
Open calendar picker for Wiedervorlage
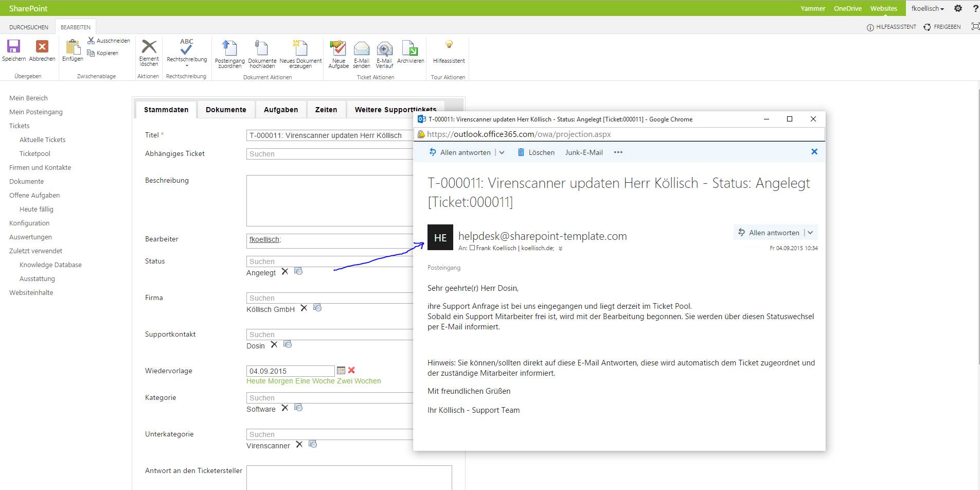pyautogui.click(x=341, y=371)
